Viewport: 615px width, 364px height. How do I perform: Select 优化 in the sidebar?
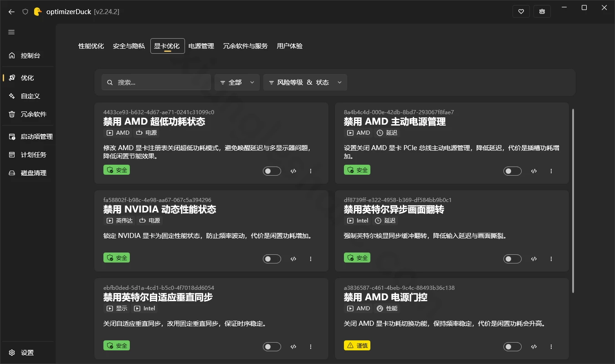pos(28,78)
